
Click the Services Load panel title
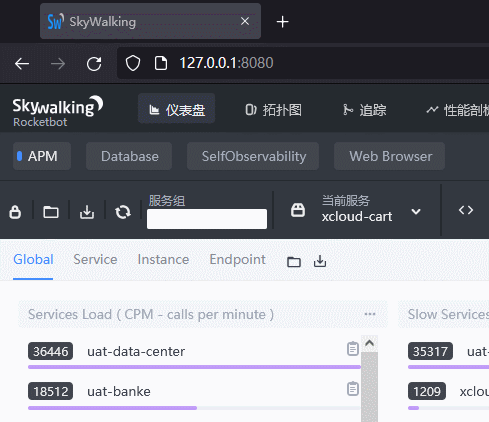click(151, 314)
